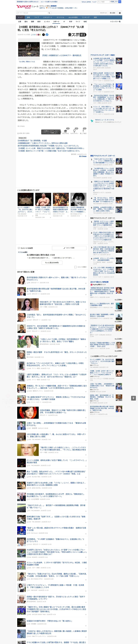The width and height of the screenshot is (138, 644).
Task: Open 「女人禁制」問題はどうなる caption link
Action: point(27,62)
